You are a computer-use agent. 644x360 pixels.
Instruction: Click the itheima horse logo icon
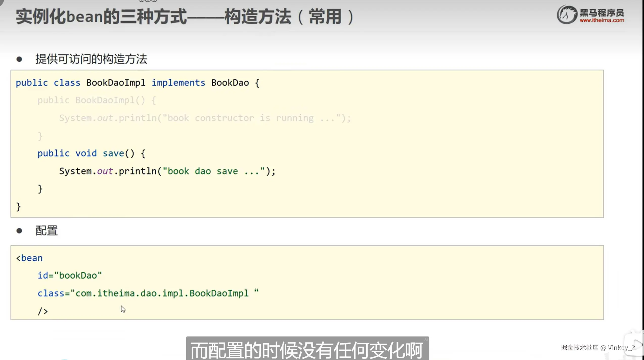tap(567, 15)
